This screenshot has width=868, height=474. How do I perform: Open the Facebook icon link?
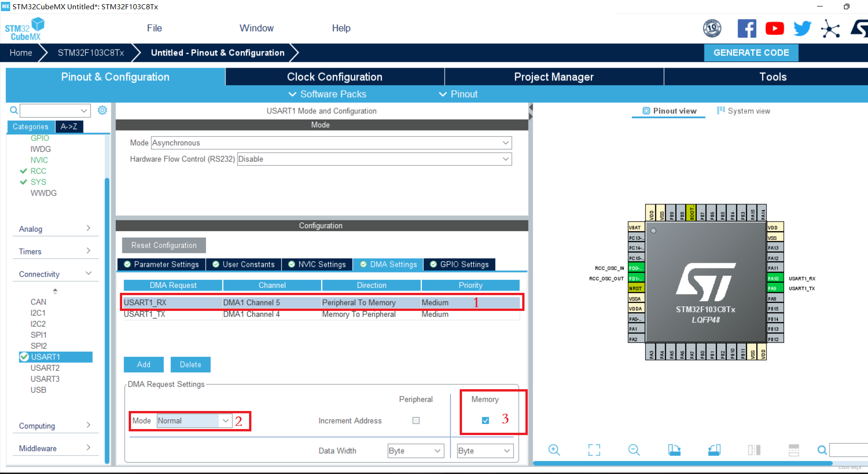click(x=747, y=29)
